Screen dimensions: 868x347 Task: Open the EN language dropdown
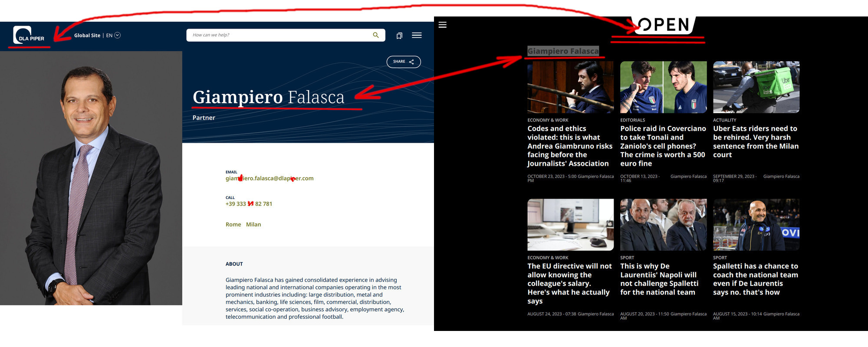(113, 36)
